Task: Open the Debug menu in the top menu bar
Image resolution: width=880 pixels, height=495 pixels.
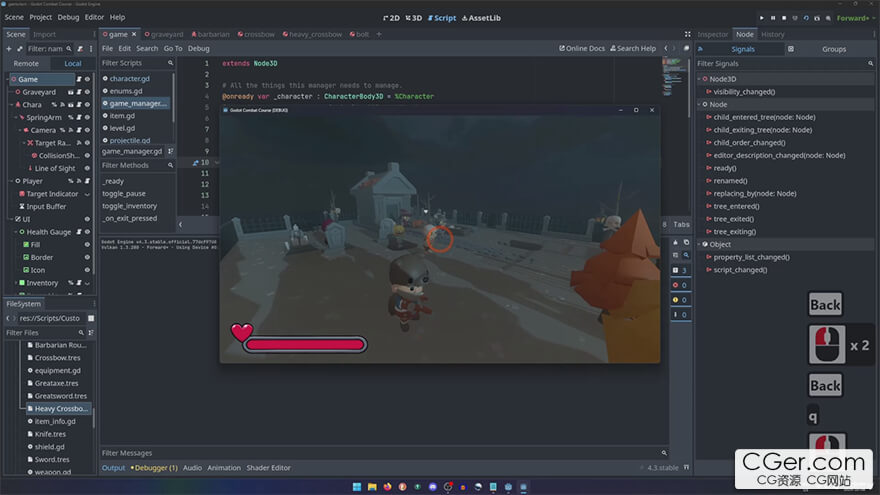Action: (x=68, y=17)
